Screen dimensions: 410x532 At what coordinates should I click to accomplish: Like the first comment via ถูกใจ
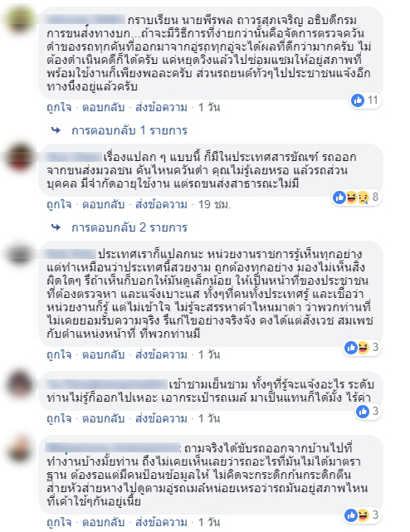pos(59,108)
